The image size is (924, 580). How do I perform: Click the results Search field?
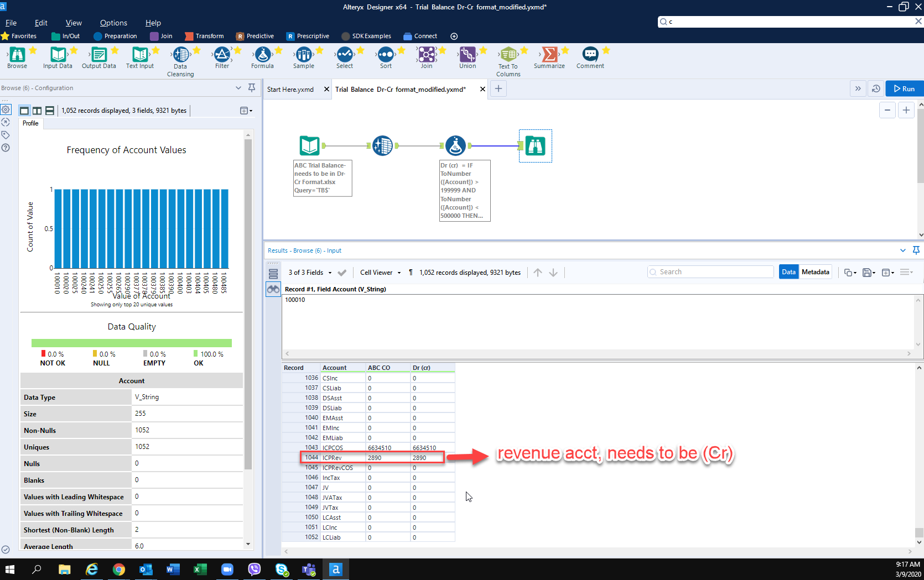tap(710, 272)
